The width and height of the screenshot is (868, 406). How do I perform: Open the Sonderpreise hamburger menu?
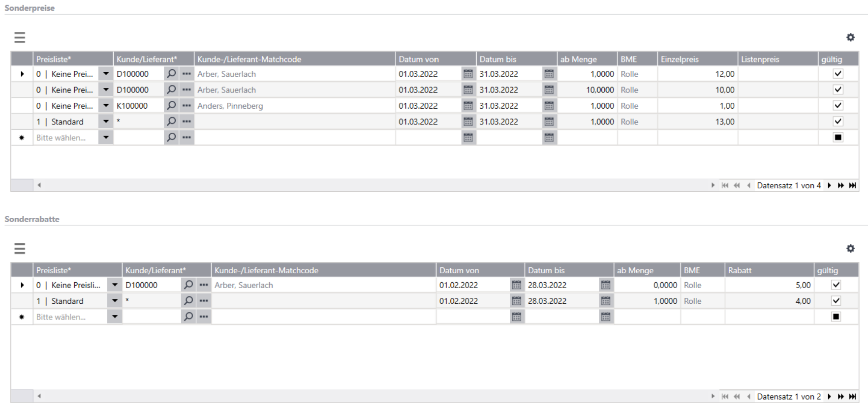click(x=20, y=37)
